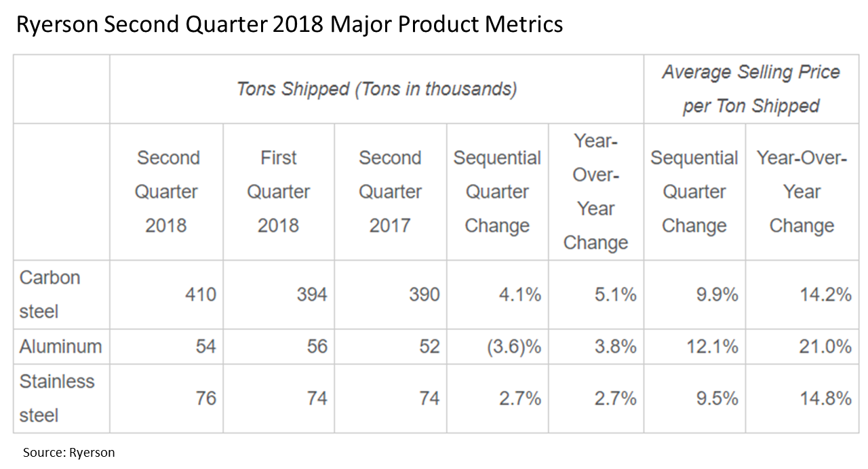Select the First Quarter 2018 column header
The height and width of the screenshot is (469, 868).
[x=279, y=191]
